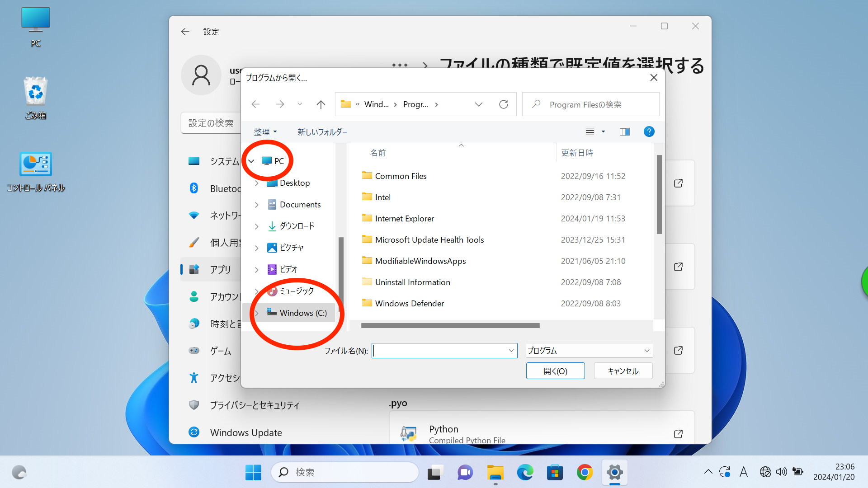Open the change-view dropdown arrow on the toolbar

(603, 131)
